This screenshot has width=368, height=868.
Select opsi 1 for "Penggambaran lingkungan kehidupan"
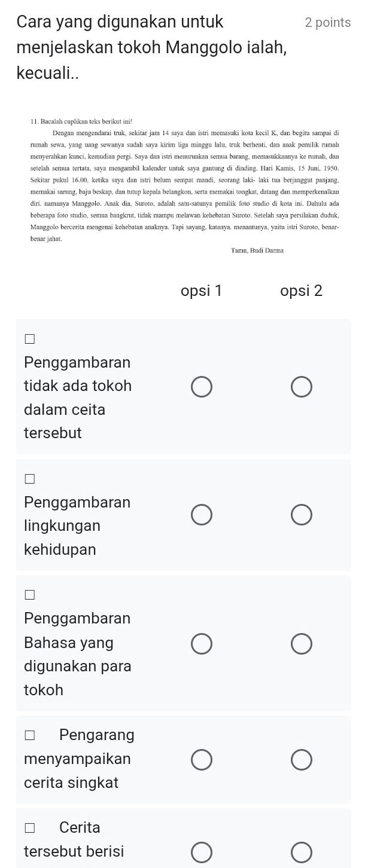(x=202, y=514)
